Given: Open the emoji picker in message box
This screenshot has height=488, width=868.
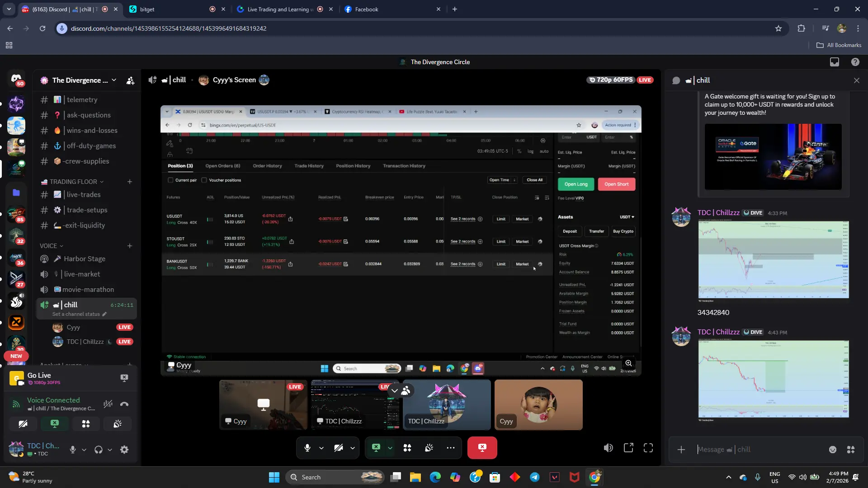Looking at the screenshot, I should pyautogui.click(x=833, y=450).
